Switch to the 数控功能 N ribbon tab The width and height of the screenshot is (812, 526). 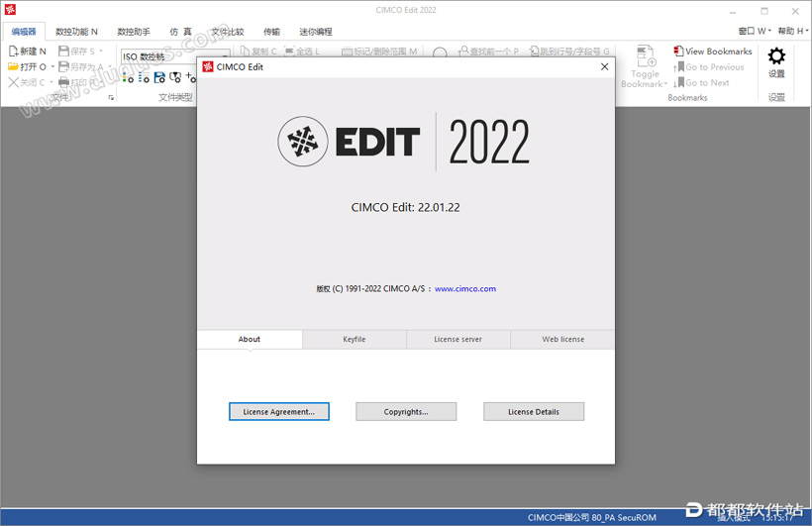tap(76, 32)
